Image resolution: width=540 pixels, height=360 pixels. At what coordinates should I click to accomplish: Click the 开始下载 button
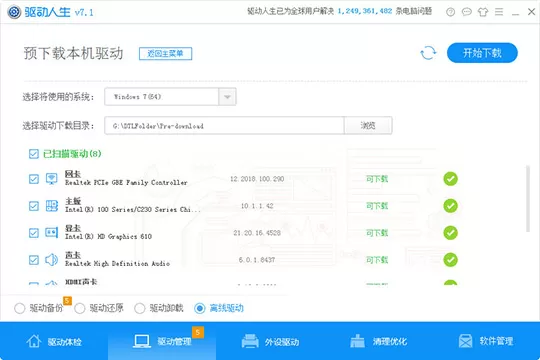[482, 53]
